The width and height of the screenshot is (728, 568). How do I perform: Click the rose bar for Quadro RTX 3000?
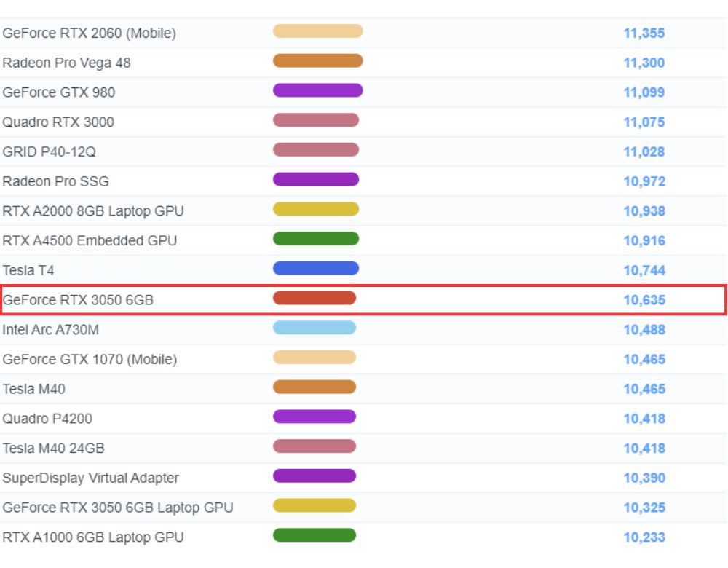click(x=316, y=120)
